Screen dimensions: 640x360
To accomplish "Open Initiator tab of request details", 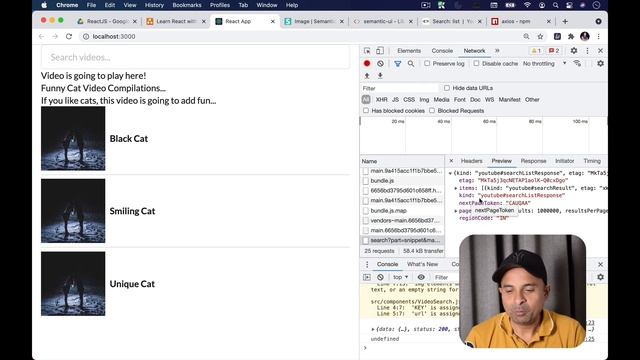I will [564, 161].
